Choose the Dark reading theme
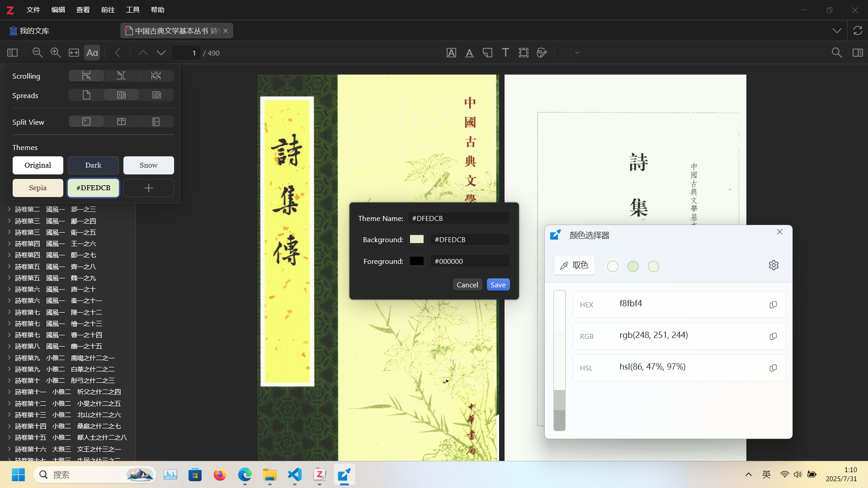 coord(93,165)
